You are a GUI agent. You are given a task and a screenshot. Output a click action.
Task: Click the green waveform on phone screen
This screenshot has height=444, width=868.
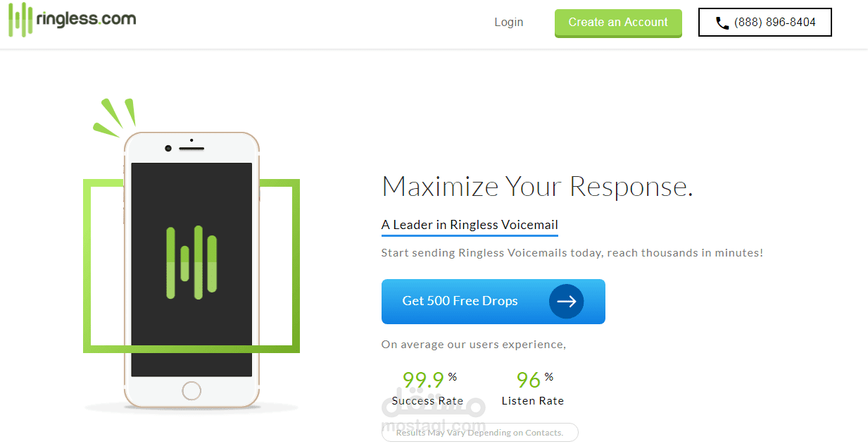[x=191, y=262]
